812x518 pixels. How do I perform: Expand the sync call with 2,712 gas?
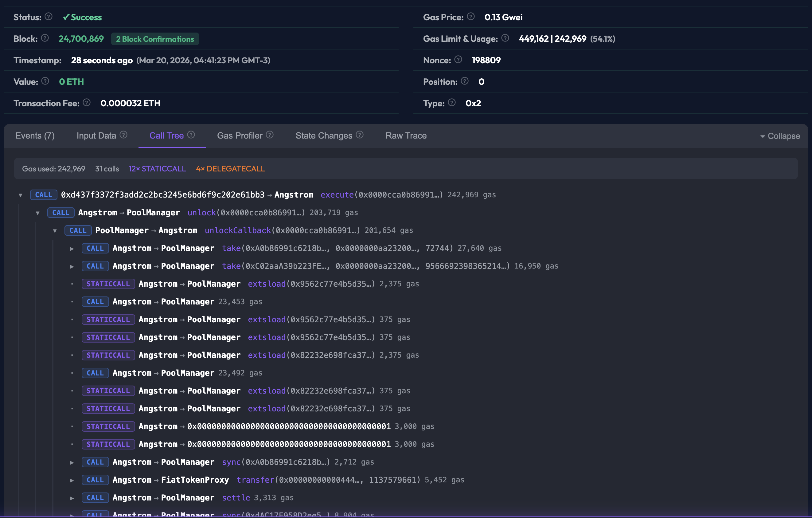(72, 463)
